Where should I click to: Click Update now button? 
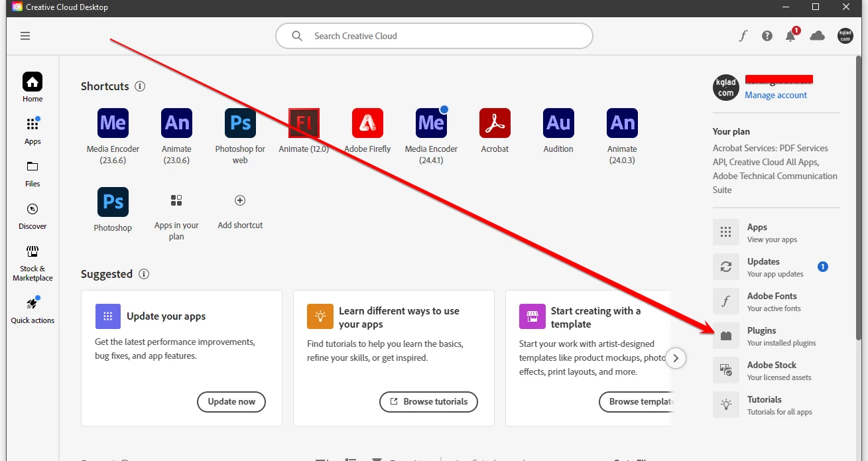coord(231,401)
